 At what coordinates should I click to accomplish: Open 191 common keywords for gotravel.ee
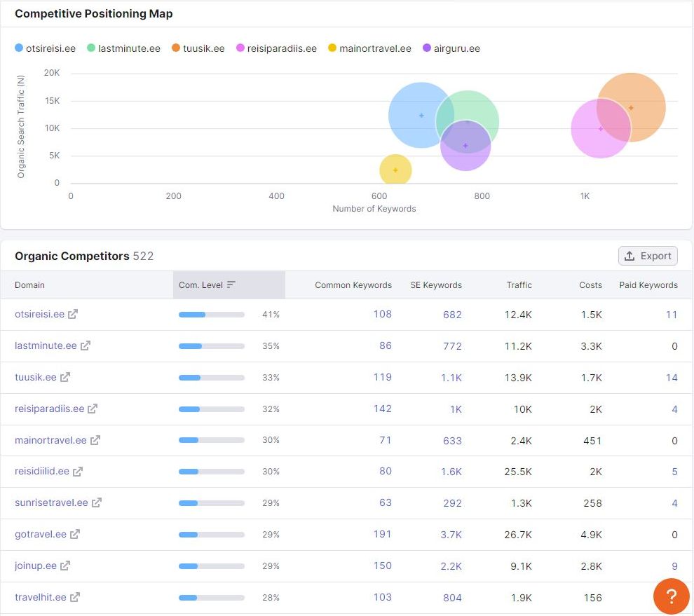click(x=383, y=534)
